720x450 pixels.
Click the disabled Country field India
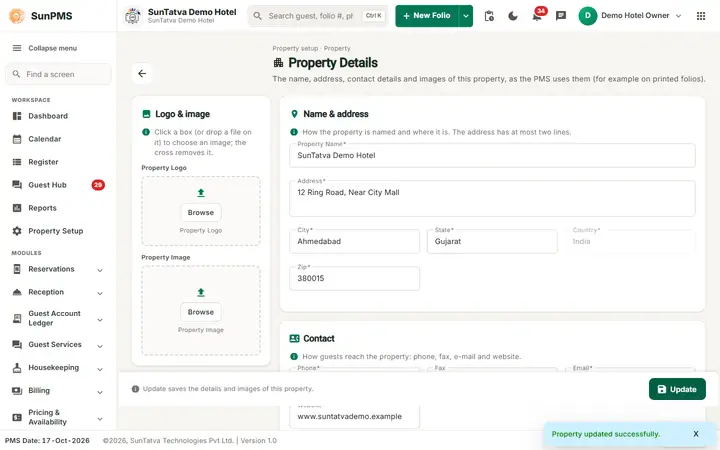(630, 241)
